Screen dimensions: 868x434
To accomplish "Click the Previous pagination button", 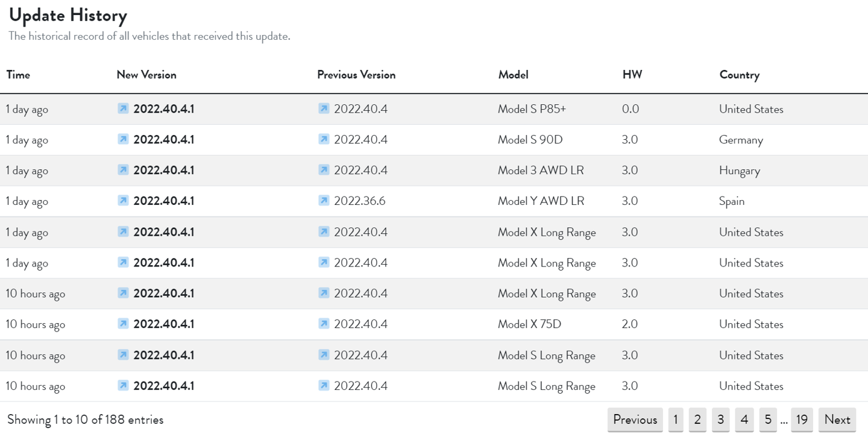I will (635, 420).
